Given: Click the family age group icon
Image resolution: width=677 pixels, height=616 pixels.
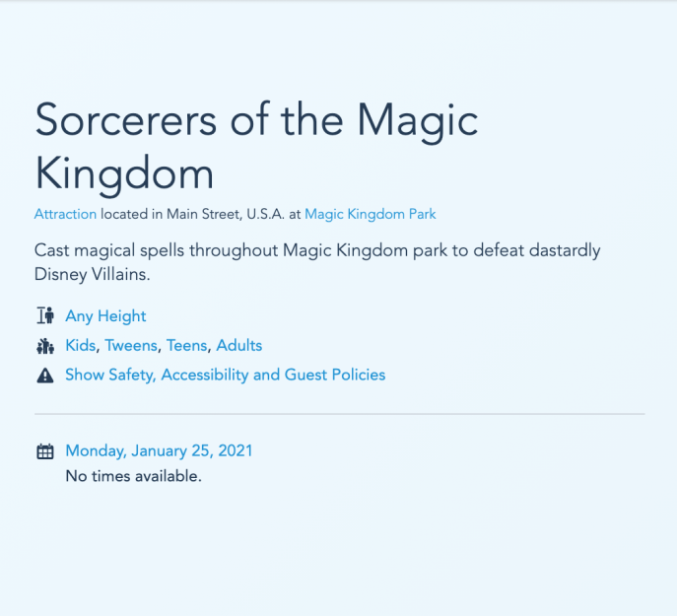Looking at the screenshot, I should (45, 346).
